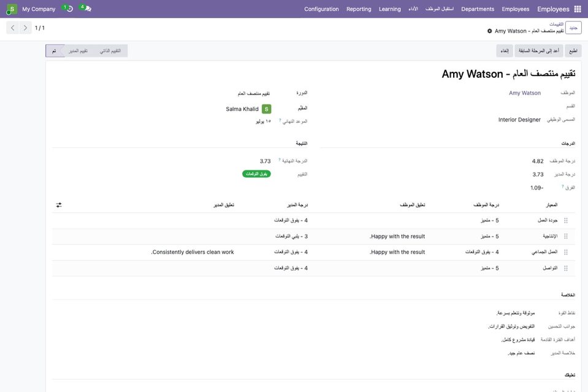Open the Reporting menu
Screen dimensions: 588x392
point(359,9)
